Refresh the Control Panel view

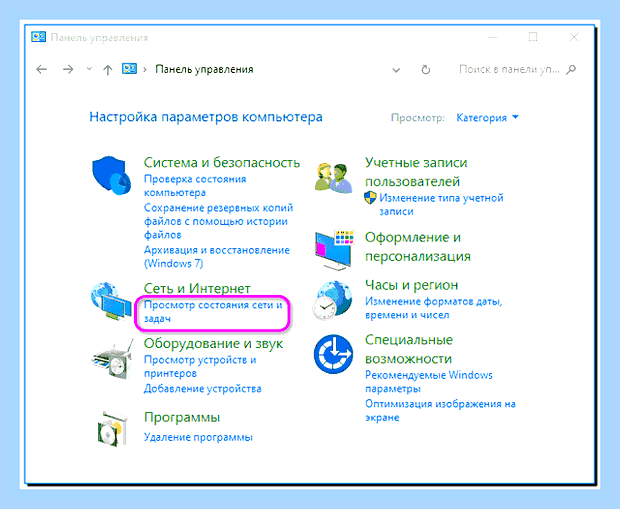pos(425,70)
